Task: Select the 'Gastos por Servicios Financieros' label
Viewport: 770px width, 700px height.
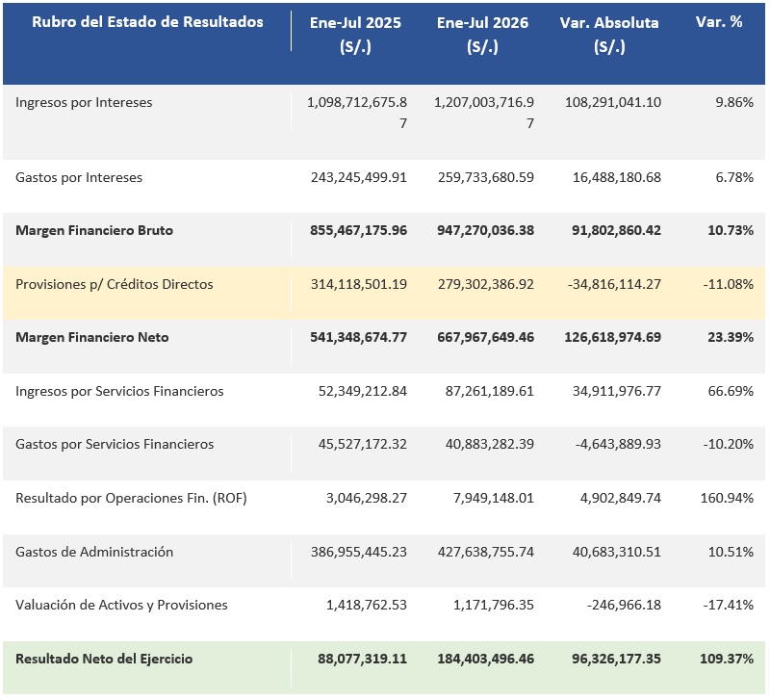Action: (x=115, y=444)
